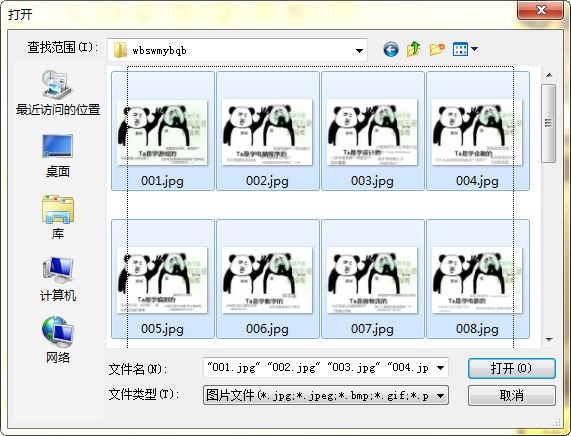Go back using the blue arrow icon

click(391, 49)
